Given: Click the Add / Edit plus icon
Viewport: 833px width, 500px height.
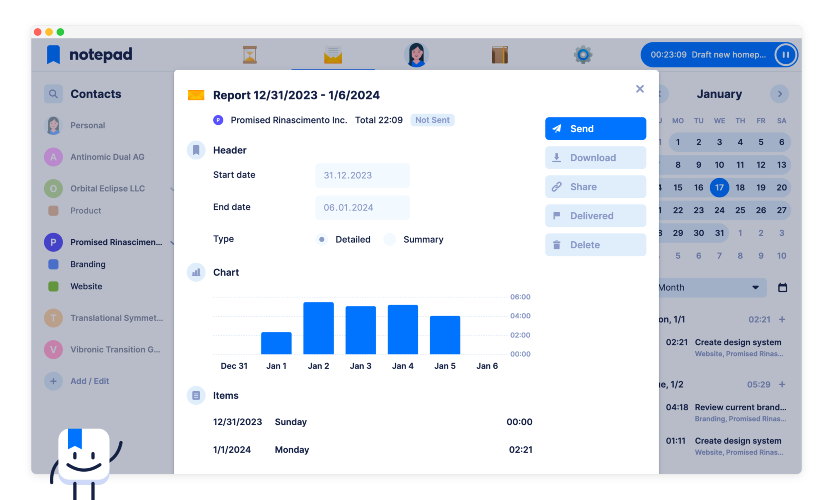Looking at the screenshot, I should point(53,381).
